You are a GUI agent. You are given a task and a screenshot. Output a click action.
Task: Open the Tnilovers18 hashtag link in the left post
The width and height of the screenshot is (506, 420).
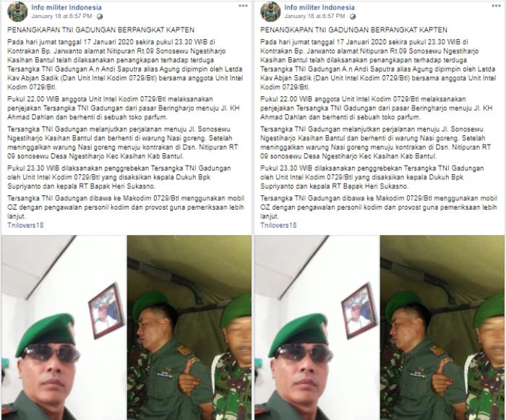[25, 225]
